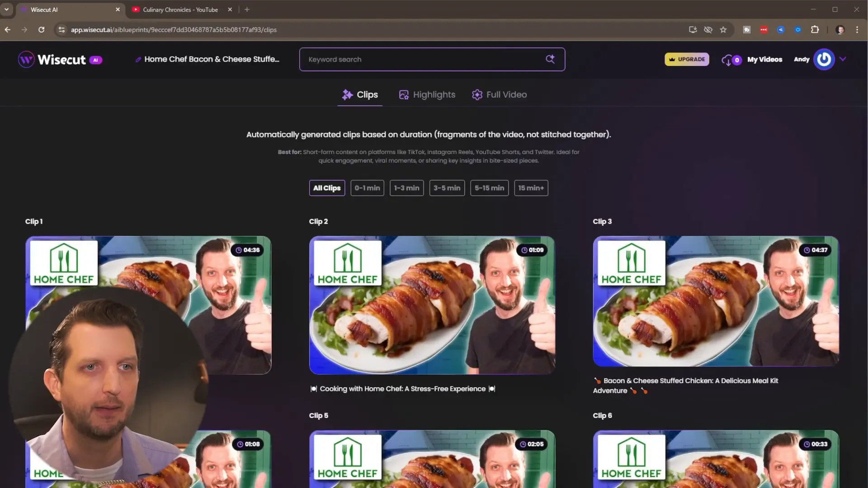This screenshot has width=868, height=488.
Task: Open the Chrome three-dot menu
Action: tap(857, 30)
